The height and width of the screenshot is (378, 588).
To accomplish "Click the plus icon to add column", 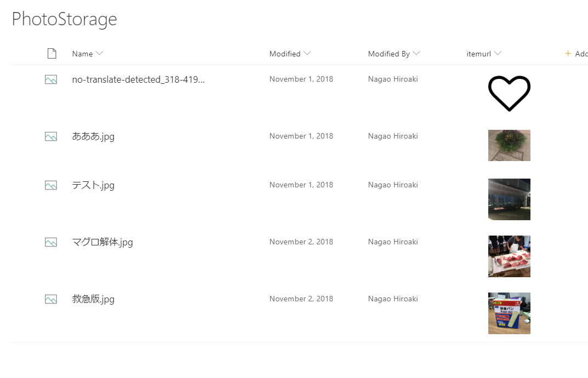I will click(x=568, y=54).
